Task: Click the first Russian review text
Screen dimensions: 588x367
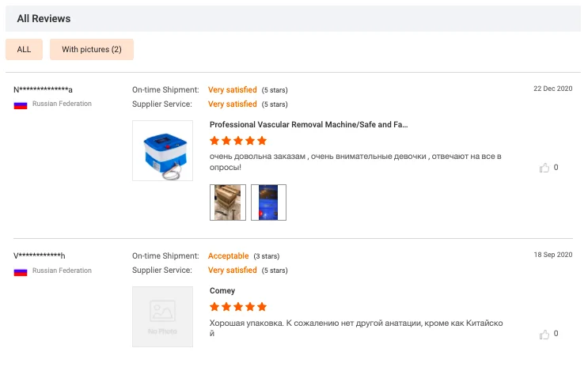Action: [355, 161]
